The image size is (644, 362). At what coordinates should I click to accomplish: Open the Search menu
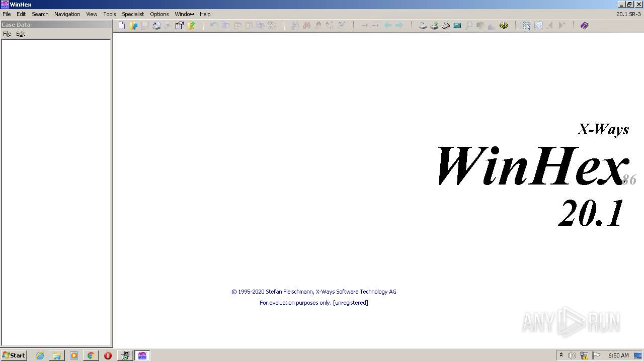click(40, 14)
